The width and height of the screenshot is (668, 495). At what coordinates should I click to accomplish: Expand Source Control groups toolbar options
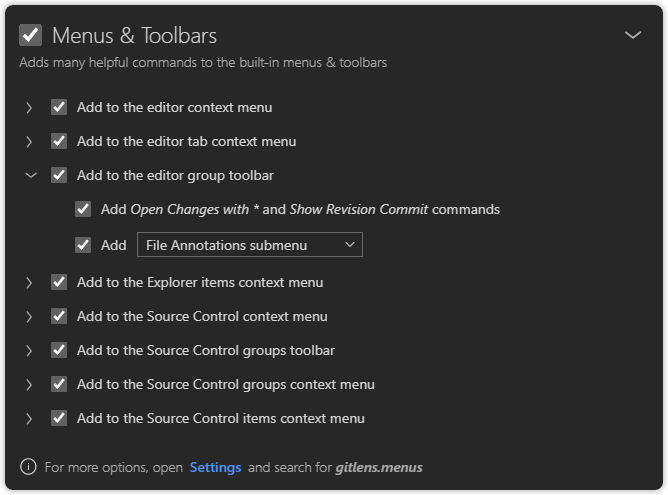point(30,350)
